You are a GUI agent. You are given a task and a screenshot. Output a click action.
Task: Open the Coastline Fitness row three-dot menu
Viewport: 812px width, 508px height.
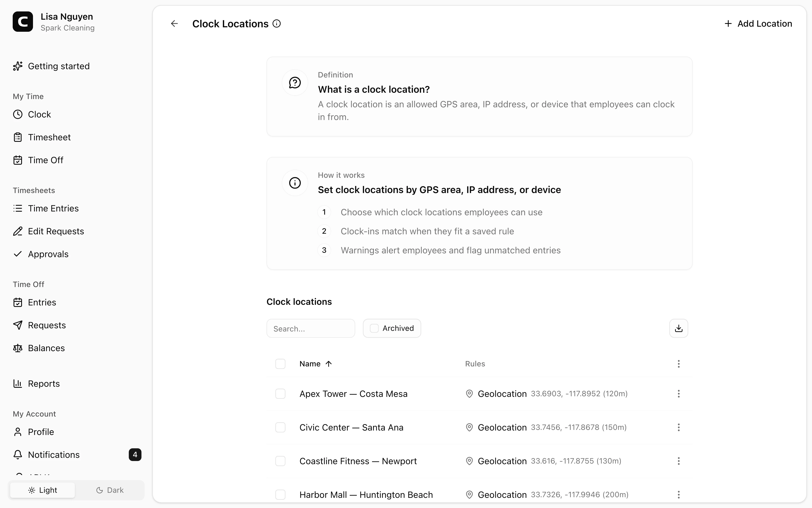(x=678, y=461)
